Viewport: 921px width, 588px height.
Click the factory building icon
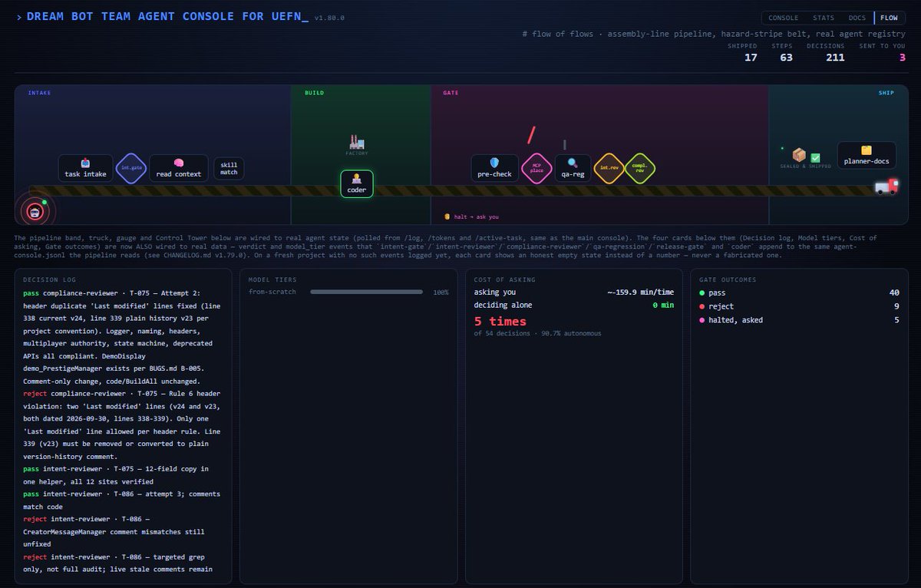tap(356, 142)
